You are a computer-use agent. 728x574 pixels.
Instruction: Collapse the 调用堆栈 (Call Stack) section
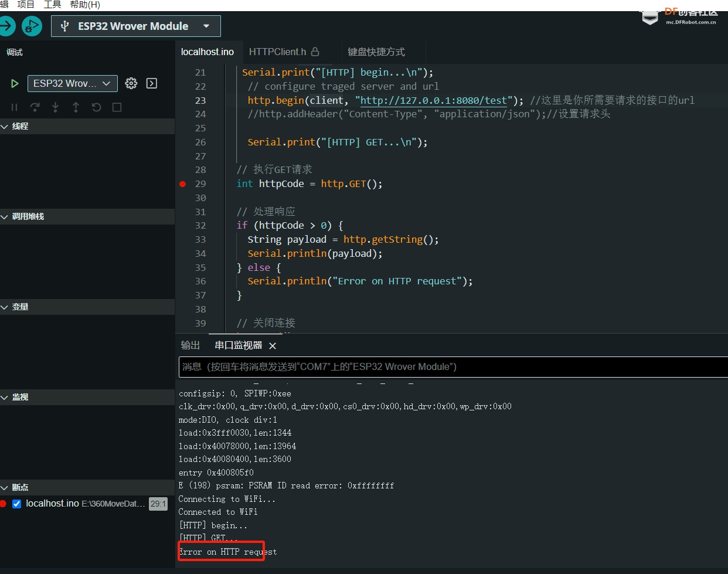[x=87, y=216]
